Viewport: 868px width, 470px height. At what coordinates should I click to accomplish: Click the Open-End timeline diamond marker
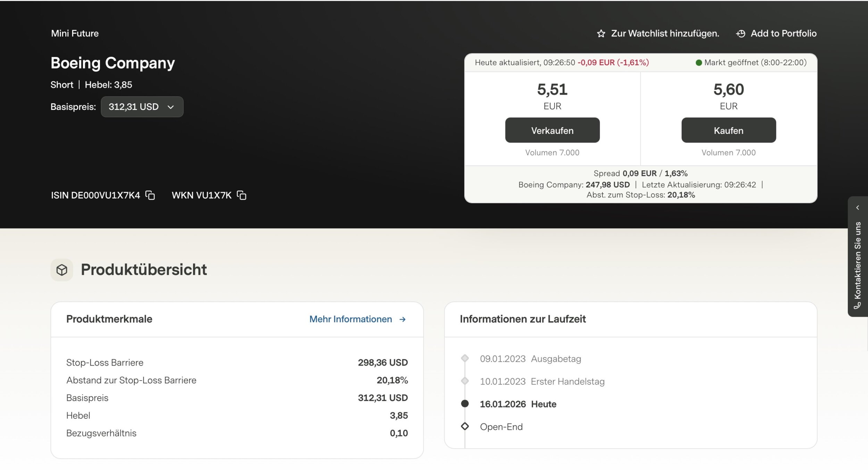465,426
